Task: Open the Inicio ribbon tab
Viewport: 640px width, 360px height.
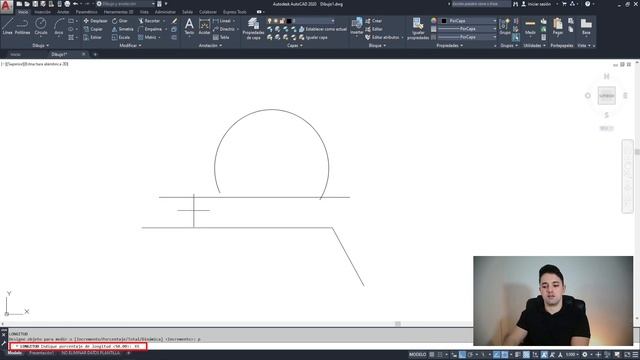Action: (x=23, y=12)
